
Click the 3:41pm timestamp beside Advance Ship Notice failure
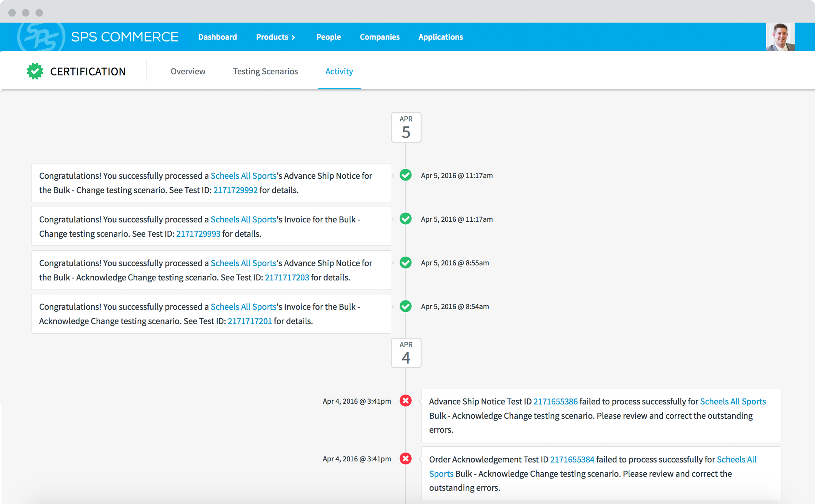[x=357, y=401]
